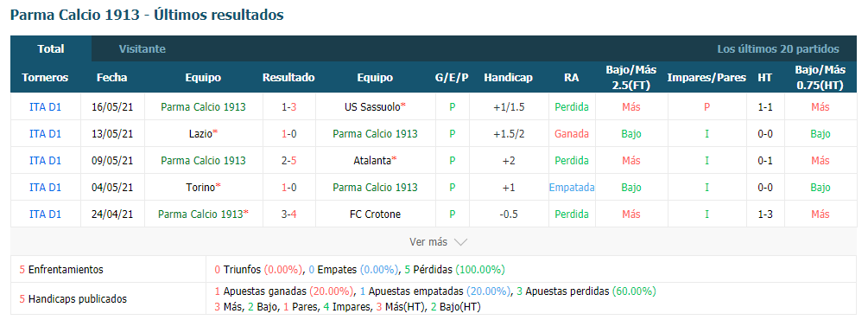Click the Resultado column header

point(288,78)
